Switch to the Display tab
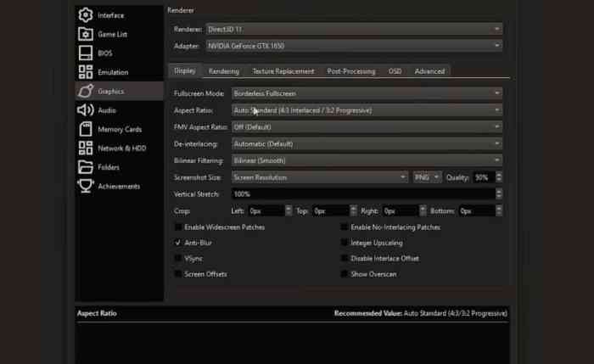Image resolution: width=594 pixels, height=364 pixels. click(x=185, y=70)
